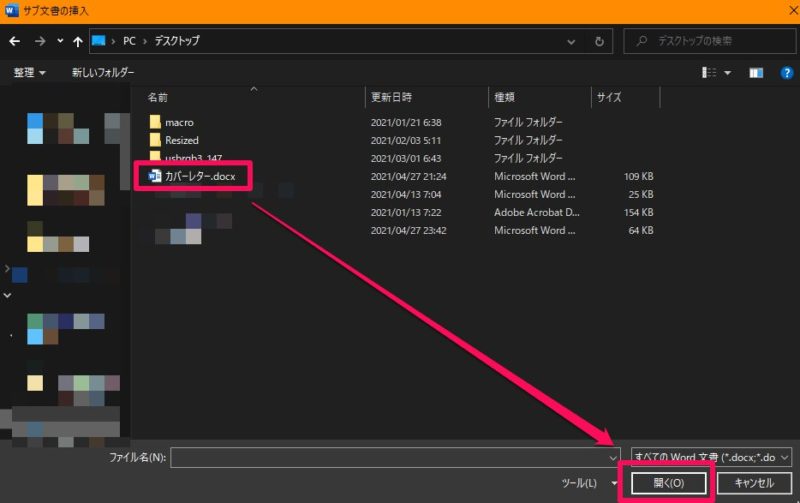The image size is (800, 503).
Task: Open the すべての Word 文書 file type dropdown
Action: [x=711, y=456]
